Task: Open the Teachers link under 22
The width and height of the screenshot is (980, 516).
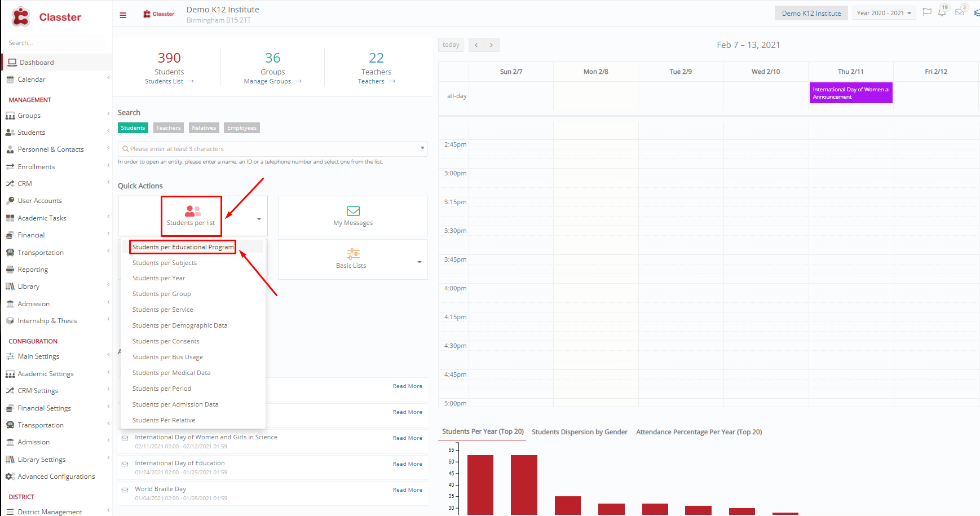Action: coord(376,81)
